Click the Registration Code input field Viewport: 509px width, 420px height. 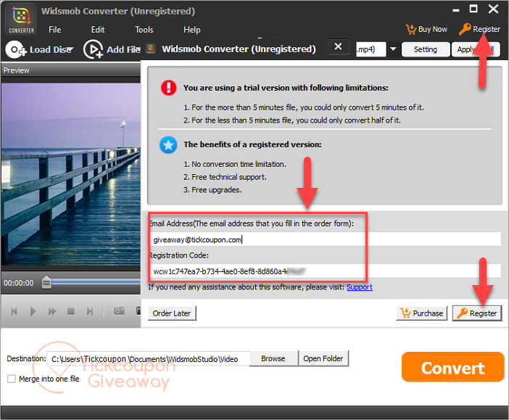click(326, 271)
